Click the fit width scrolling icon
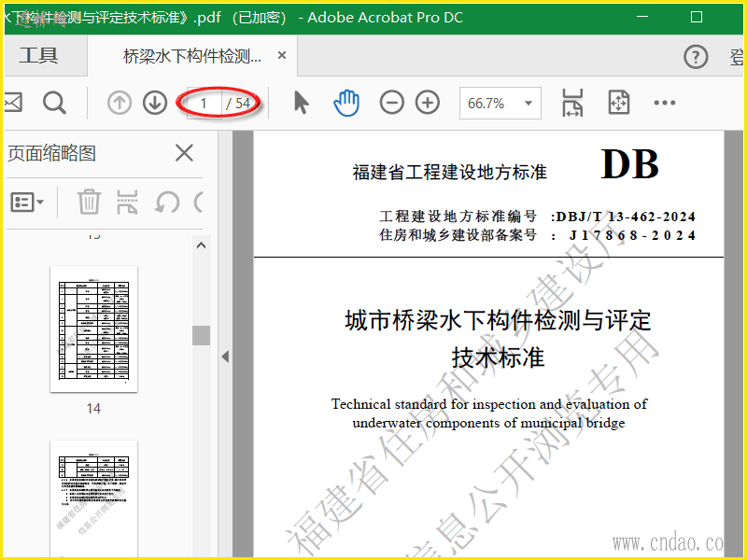 pos(572,103)
